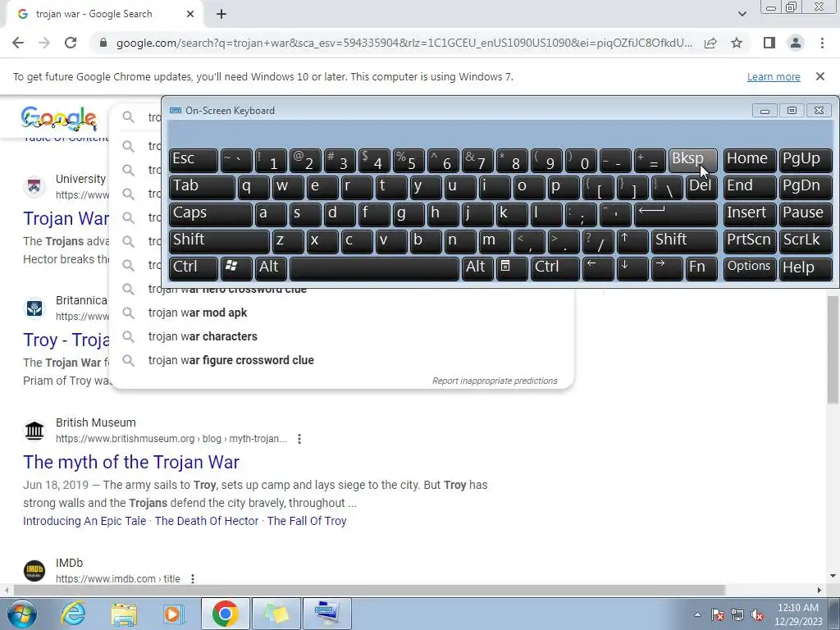Toggle the Fn key on On-Screen Keyboard
This screenshot has width=840, height=630.
coord(701,268)
